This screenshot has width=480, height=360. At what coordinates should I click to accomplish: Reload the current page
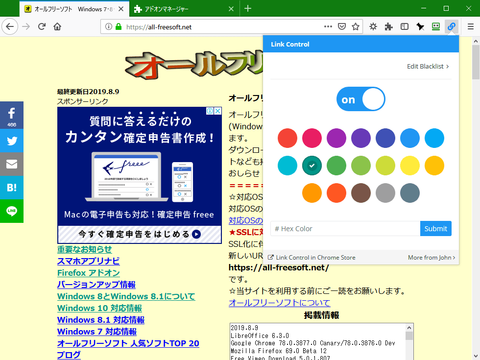pos(42,27)
